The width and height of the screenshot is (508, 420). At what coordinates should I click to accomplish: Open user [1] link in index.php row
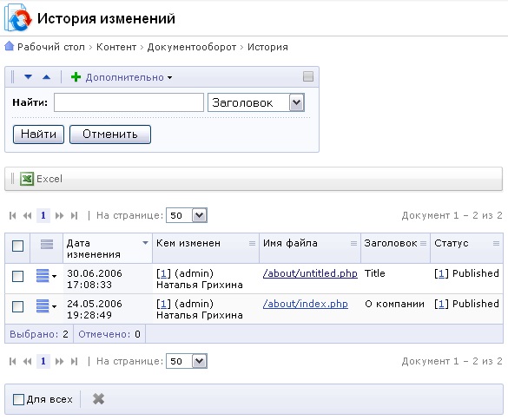(163, 304)
